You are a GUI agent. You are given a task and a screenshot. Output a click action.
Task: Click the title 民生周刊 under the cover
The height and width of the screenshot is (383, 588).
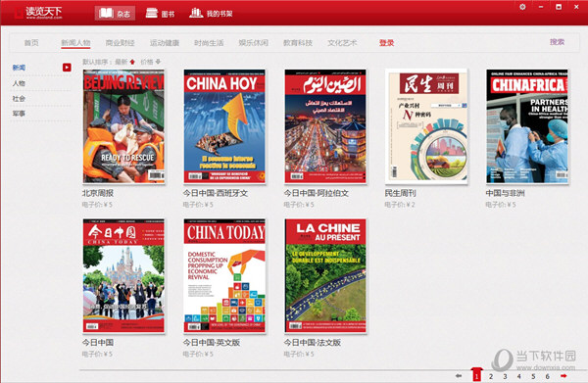[400, 193]
